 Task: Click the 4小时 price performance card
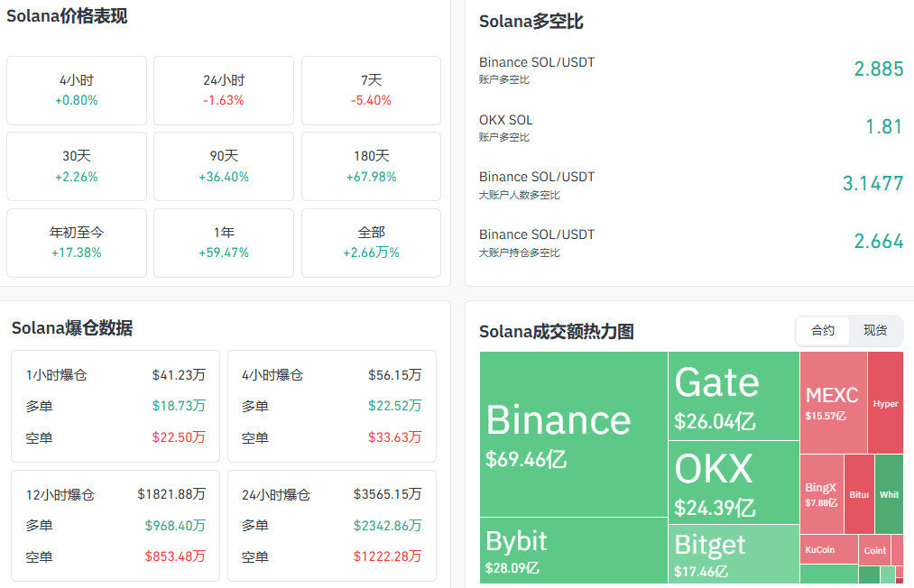tap(77, 90)
